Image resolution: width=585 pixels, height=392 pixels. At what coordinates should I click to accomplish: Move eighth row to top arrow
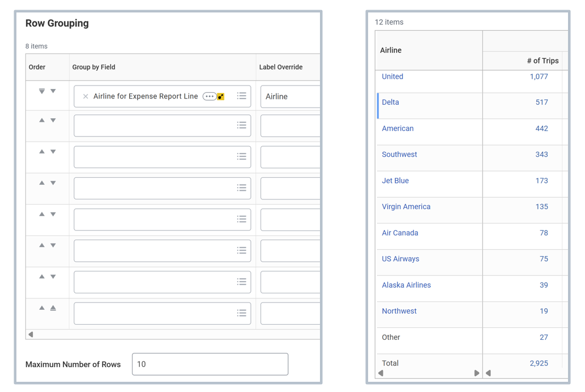point(53,308)
